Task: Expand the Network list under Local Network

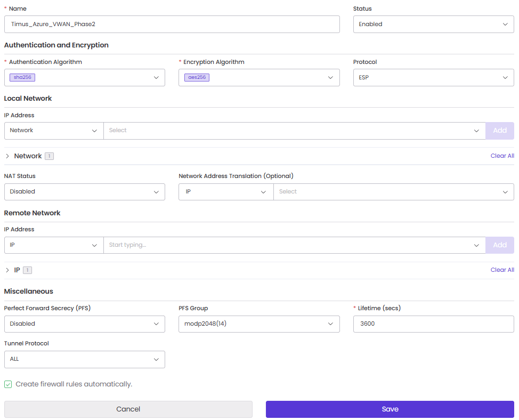Action: pos(7,156)
